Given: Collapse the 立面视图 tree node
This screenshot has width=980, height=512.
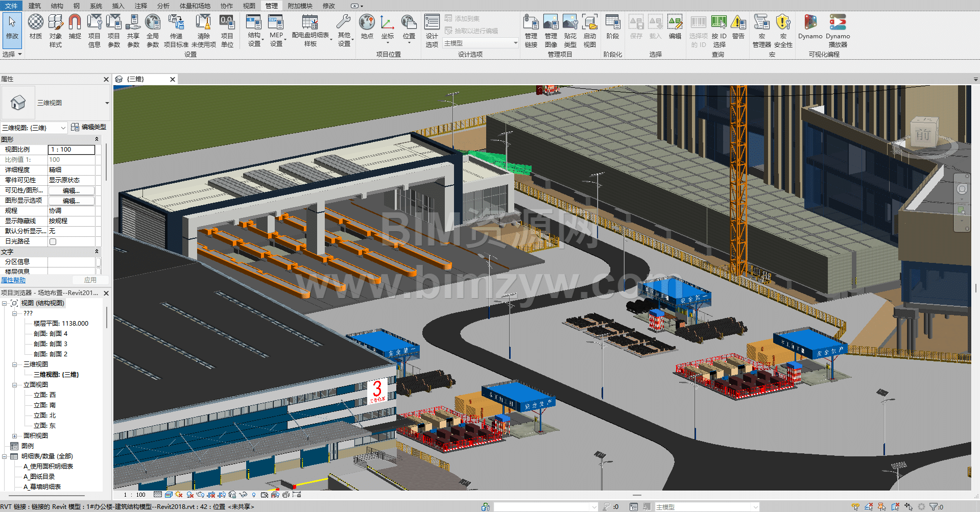Looking at the screenshot, I should coord(14,385).
